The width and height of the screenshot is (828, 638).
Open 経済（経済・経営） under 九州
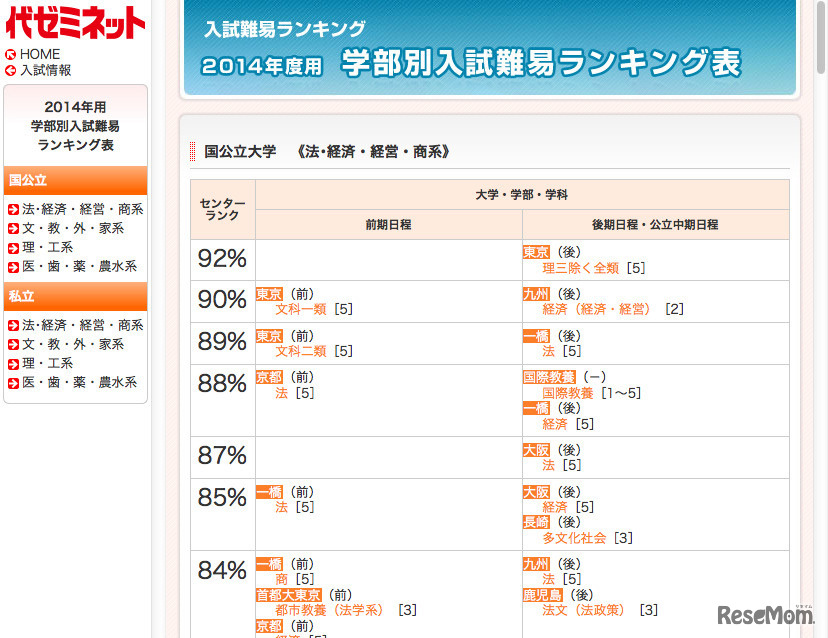(593, 310)
